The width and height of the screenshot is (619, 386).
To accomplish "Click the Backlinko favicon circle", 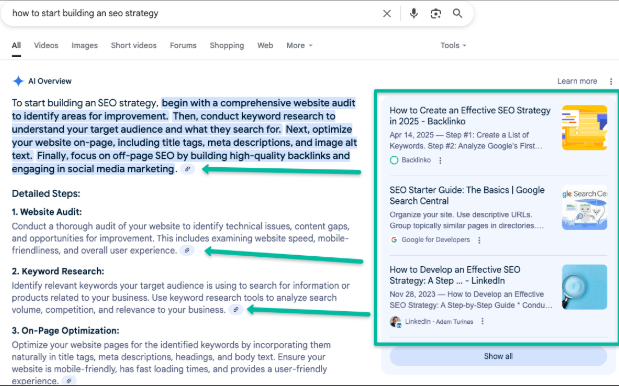I will [x=394, y=160].
